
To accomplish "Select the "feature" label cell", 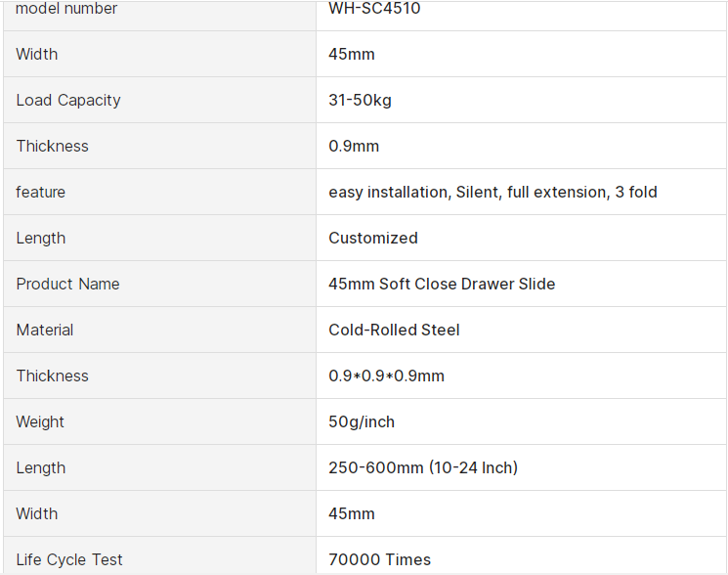I will coord(41,192).
